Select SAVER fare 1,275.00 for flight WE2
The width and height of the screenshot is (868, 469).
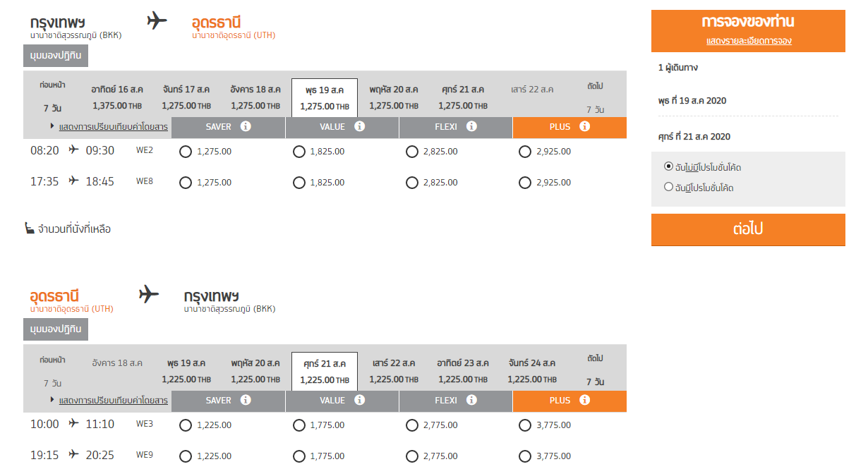click(186, 152)
